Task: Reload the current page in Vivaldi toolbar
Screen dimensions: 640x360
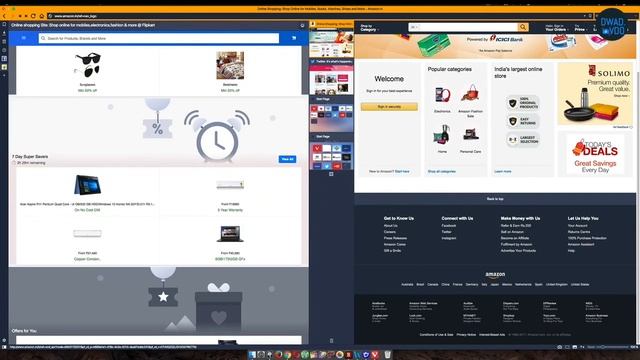Action: [33, 16]
